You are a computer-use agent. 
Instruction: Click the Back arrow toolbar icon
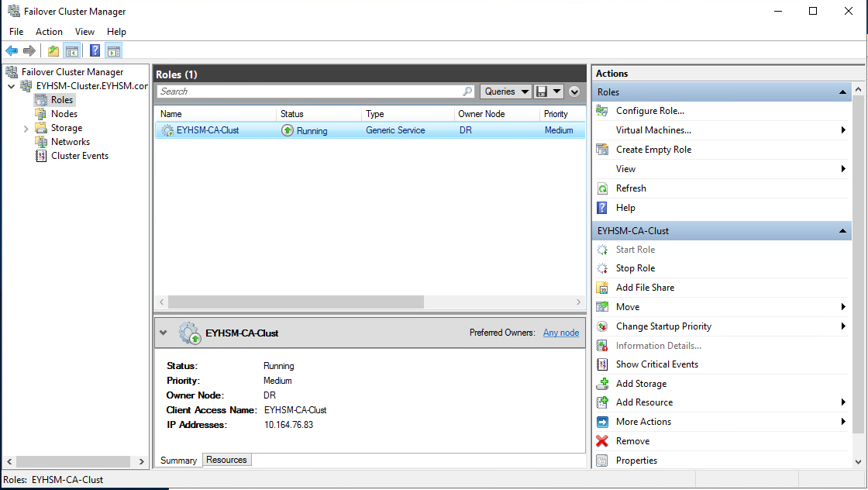click(x=12, y=51)
